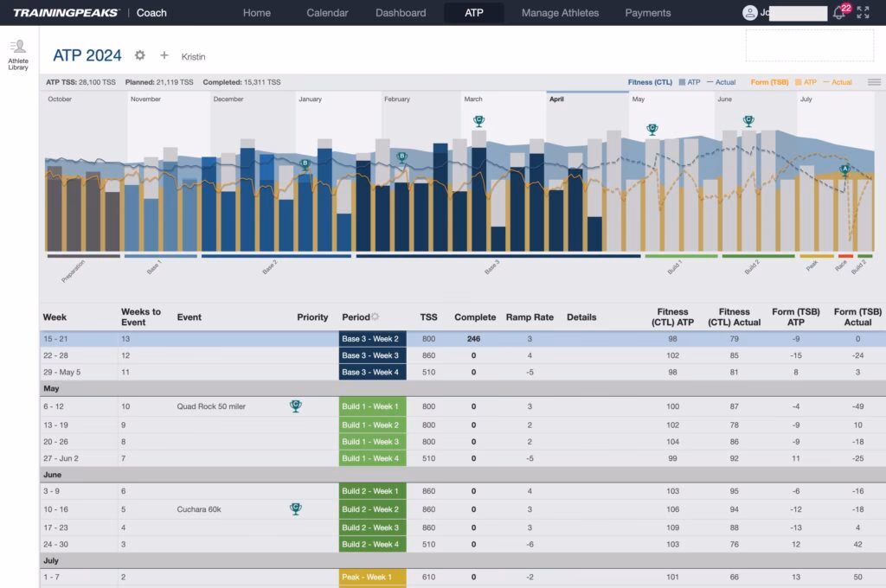Toggle the Form (TSB) Actual legend line
Viewport: 886px width, 588px height.
point(837,82)
